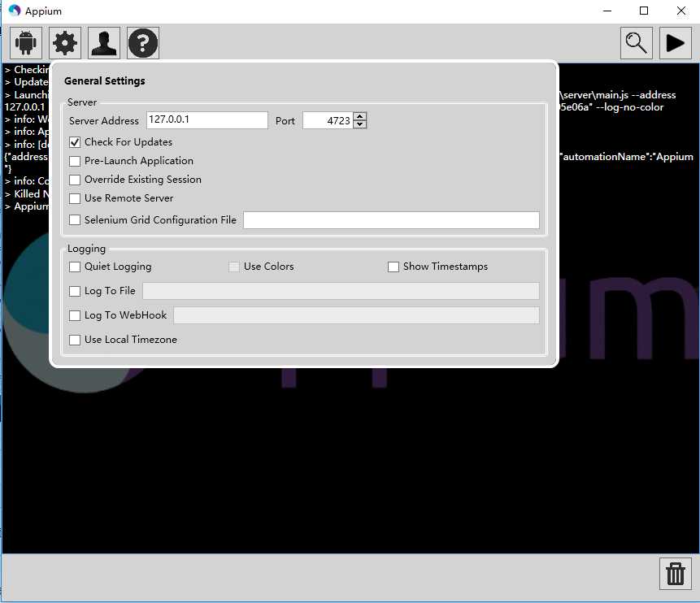Launch Inspector with magnifying glass icon

click(x=636, y=43)
